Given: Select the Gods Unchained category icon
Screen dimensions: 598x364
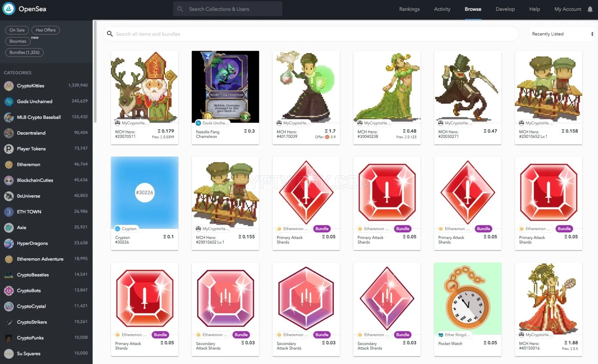Looking at the screenshot, I should click(x=9, y=102).
